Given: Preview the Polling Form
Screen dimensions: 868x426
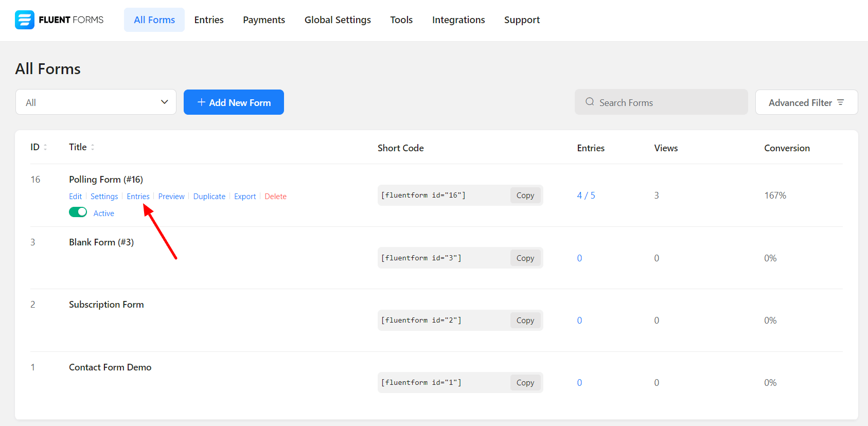Looking at the screenshot, I should 171,197.
